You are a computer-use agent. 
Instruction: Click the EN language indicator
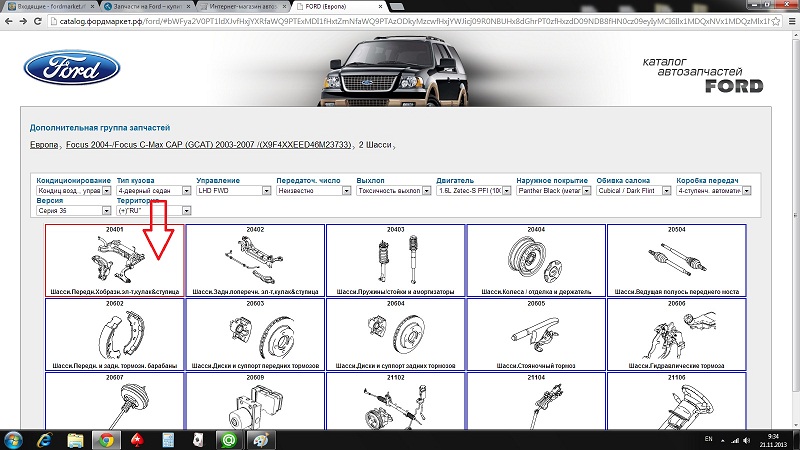[x=708, y=439]
